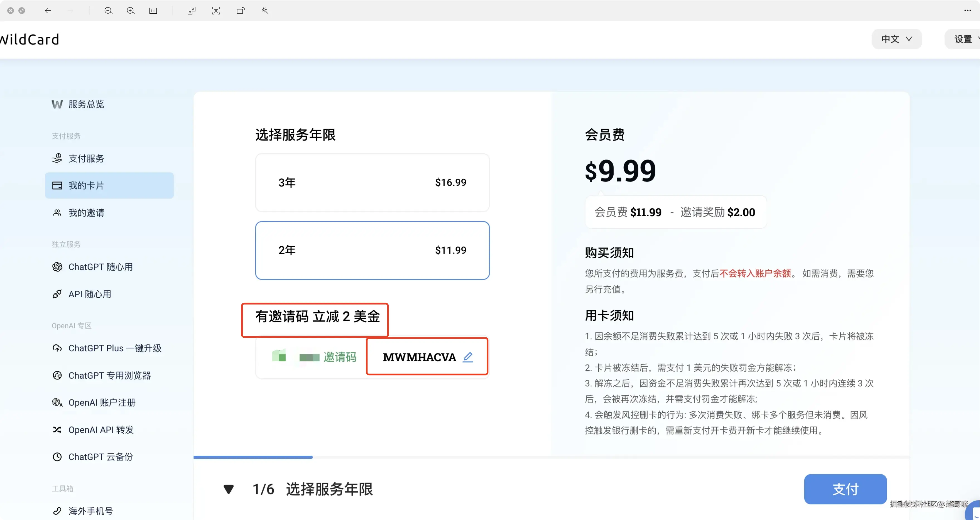Viewport: 980px width, 520px height.
Task: Open 我的卡片 in the sidebar
Action: (109, 186)
